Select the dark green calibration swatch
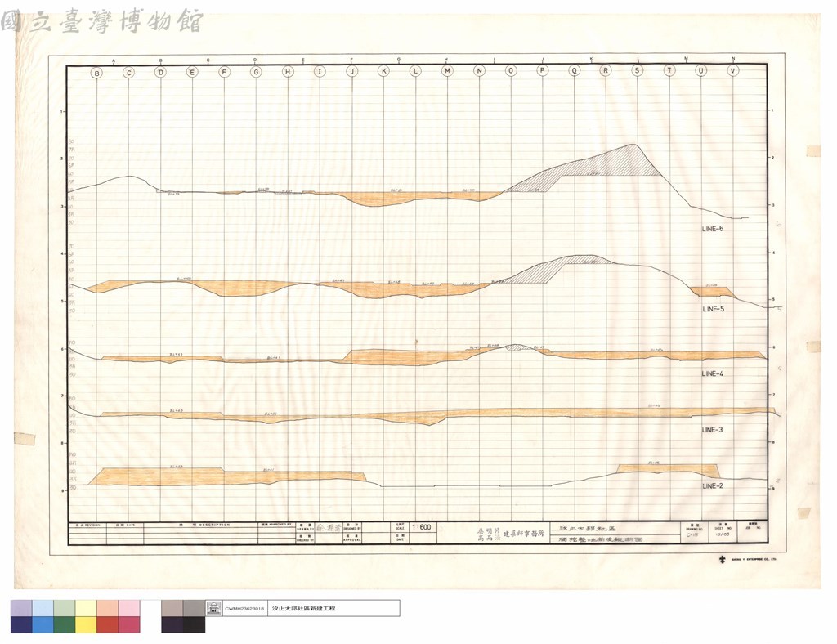 click(x=64, y=624)
